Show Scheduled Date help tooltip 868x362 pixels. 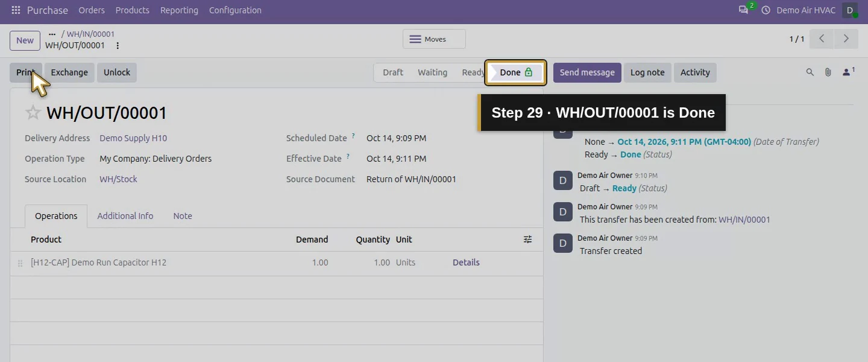click(353, 136)
